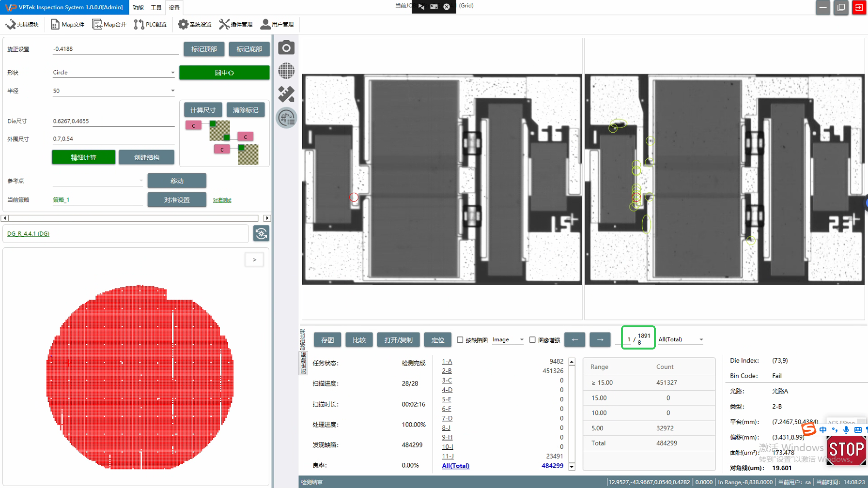Viewport: 868px width, 488px height.
Task: Click the 计算尺寸 button
Action: point(203,110)
